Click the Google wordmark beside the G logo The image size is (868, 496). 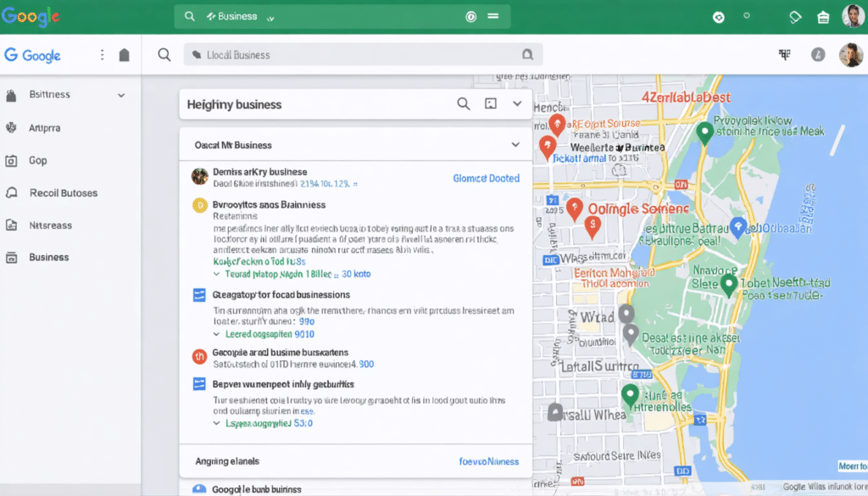(42, 55)
